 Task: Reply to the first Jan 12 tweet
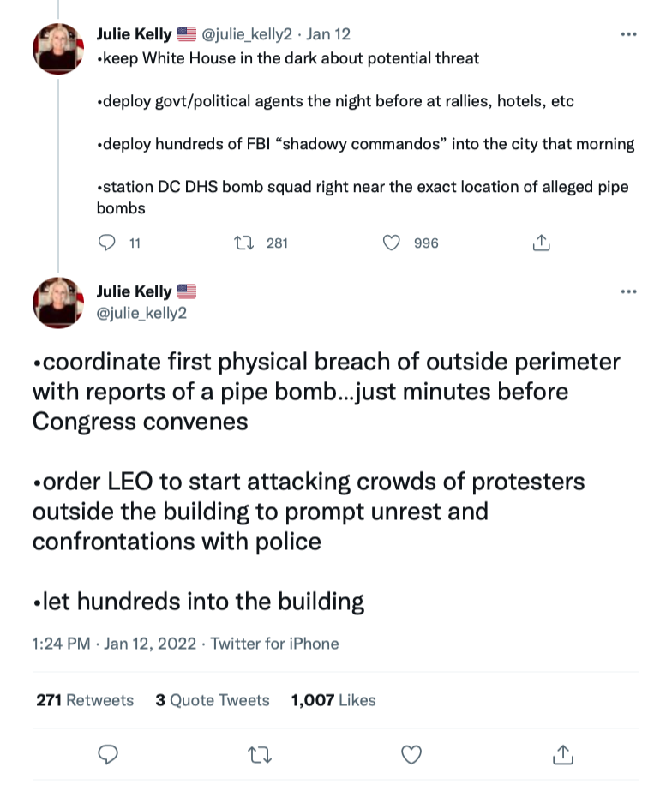[108, 243]
